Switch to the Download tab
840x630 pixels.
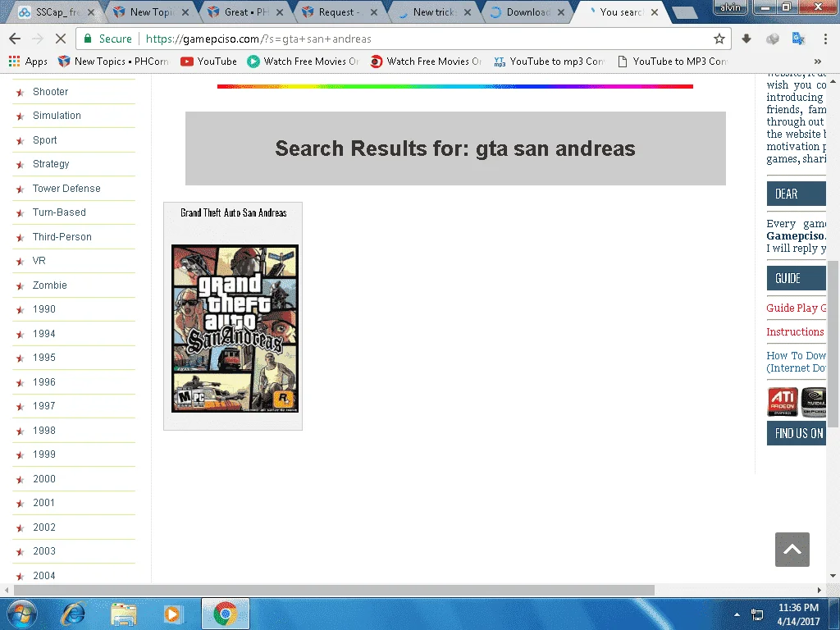click(528, 11)
